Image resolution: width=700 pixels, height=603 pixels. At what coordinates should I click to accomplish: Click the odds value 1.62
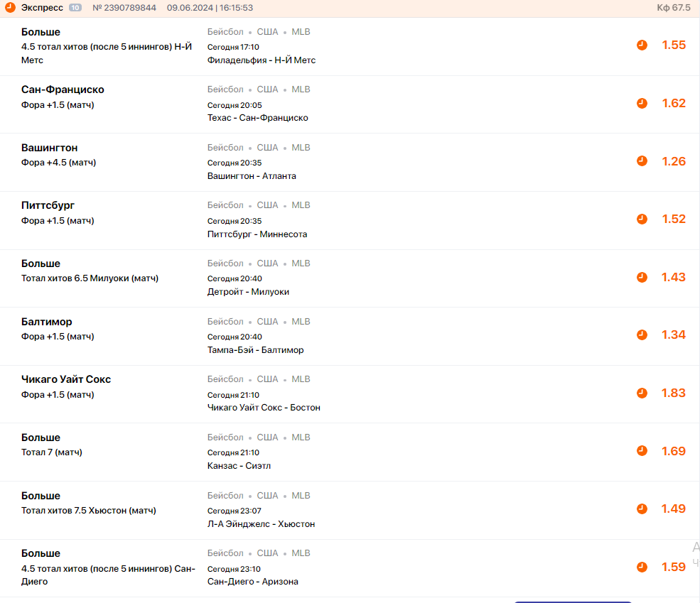674,104
